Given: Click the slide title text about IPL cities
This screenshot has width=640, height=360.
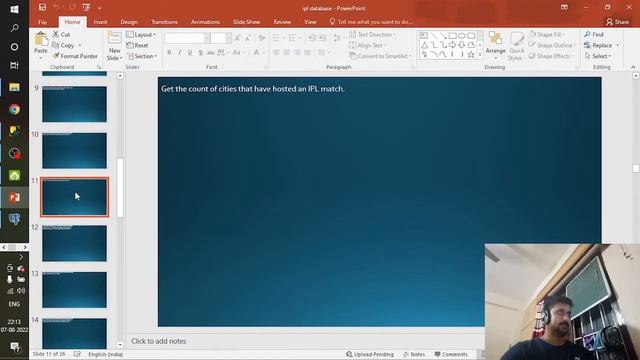Looking at the screenshot, I should (253, 89).
